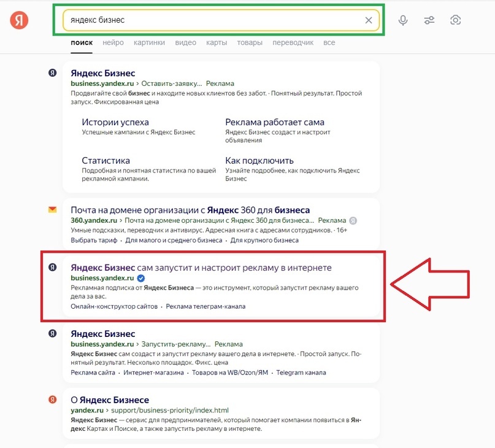Open 'Оставить-заявку…' breadcrumb link
The image size is (495, 448).
coord(171,83)
